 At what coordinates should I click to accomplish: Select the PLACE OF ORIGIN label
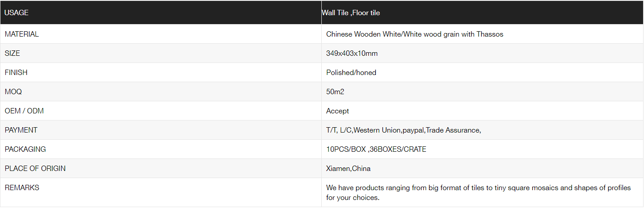tap(35, 169)
